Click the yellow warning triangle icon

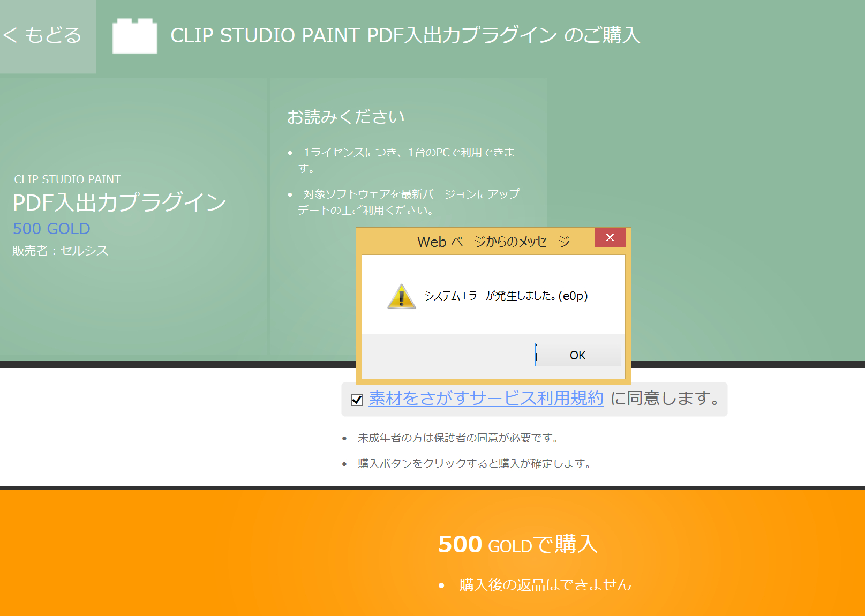(x=402, y=296)
